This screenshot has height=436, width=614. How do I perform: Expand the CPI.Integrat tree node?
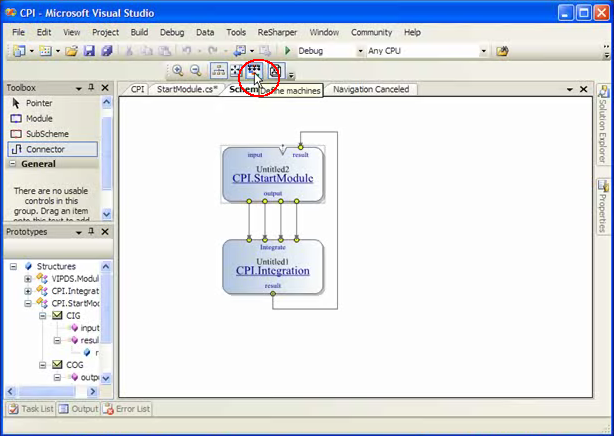28,291
